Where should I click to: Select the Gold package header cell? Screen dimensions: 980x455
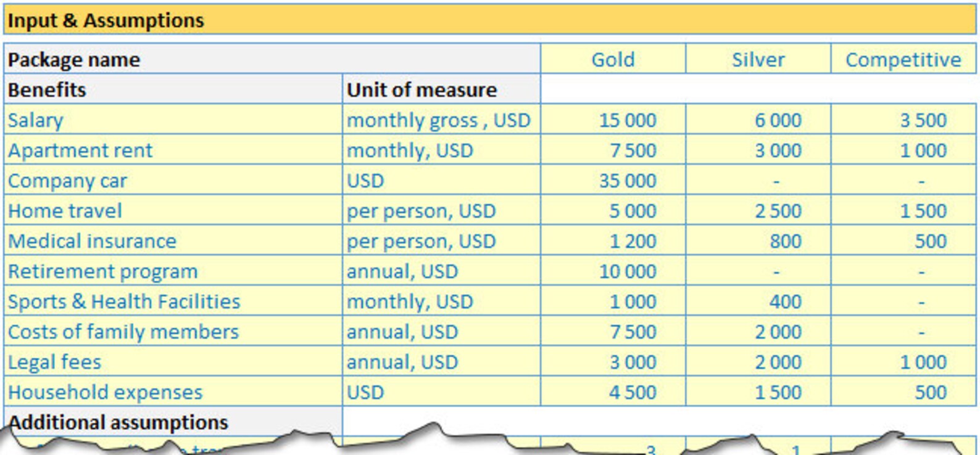click(x=613, y=59)
